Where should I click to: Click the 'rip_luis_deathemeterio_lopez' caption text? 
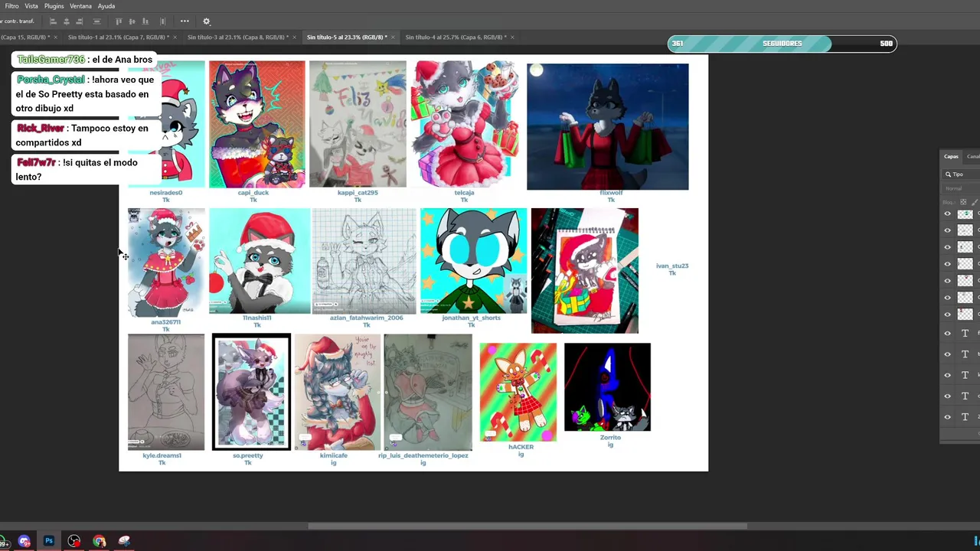[x=423, y=455]
